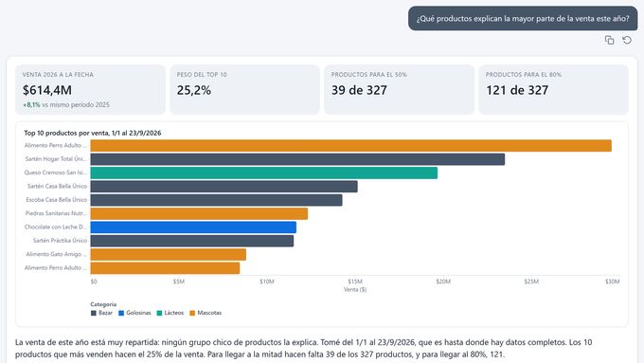Click the Escoba Casa Bella Único bar

(217, 200)
